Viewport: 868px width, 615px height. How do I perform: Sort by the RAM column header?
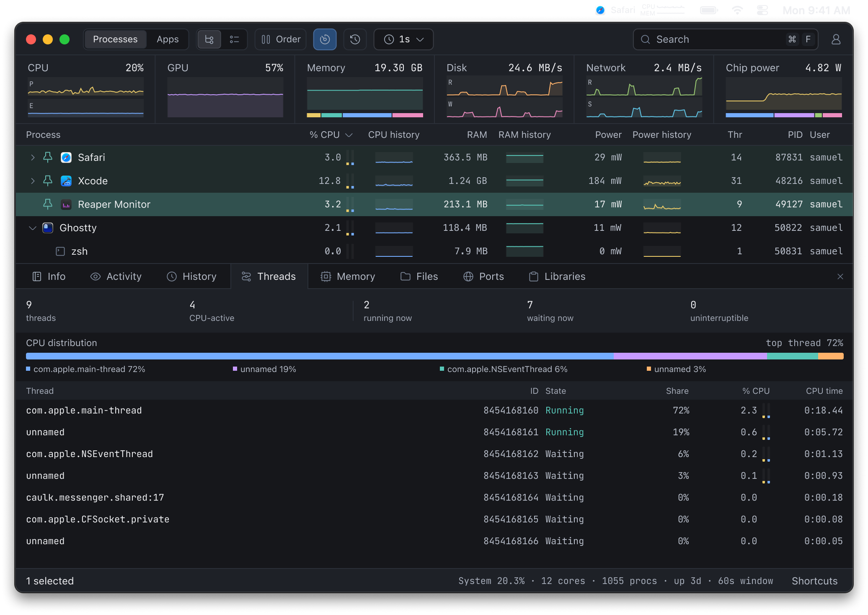pyautogui.click(x=477, y=135)
